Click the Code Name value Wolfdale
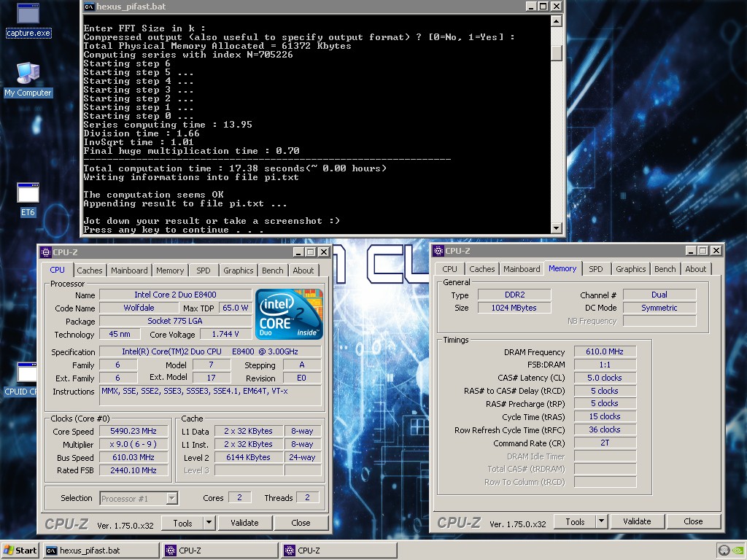The height and width of the screenshot is (560, 747). pyautogui.click(x=139, y=308)
